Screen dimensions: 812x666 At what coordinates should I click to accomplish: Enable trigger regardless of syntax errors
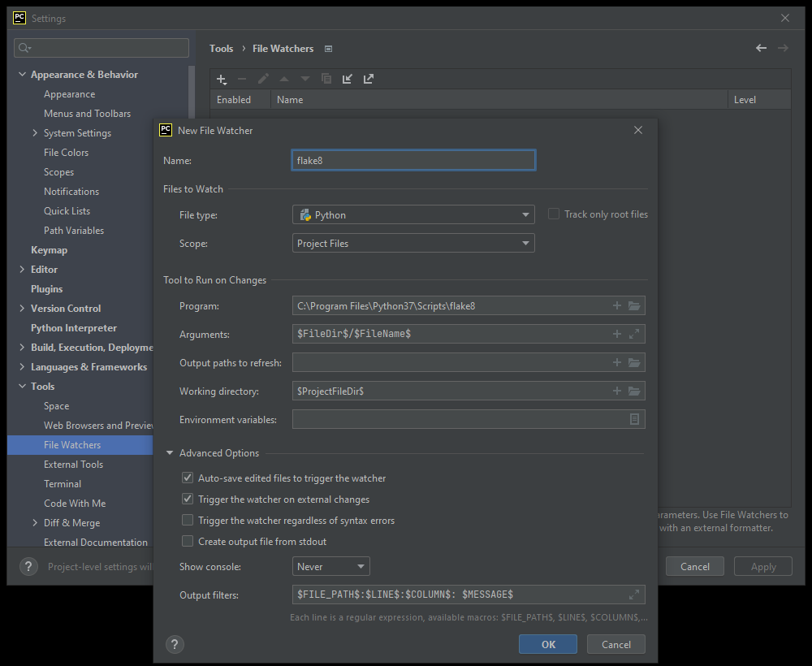pos(188,521)
